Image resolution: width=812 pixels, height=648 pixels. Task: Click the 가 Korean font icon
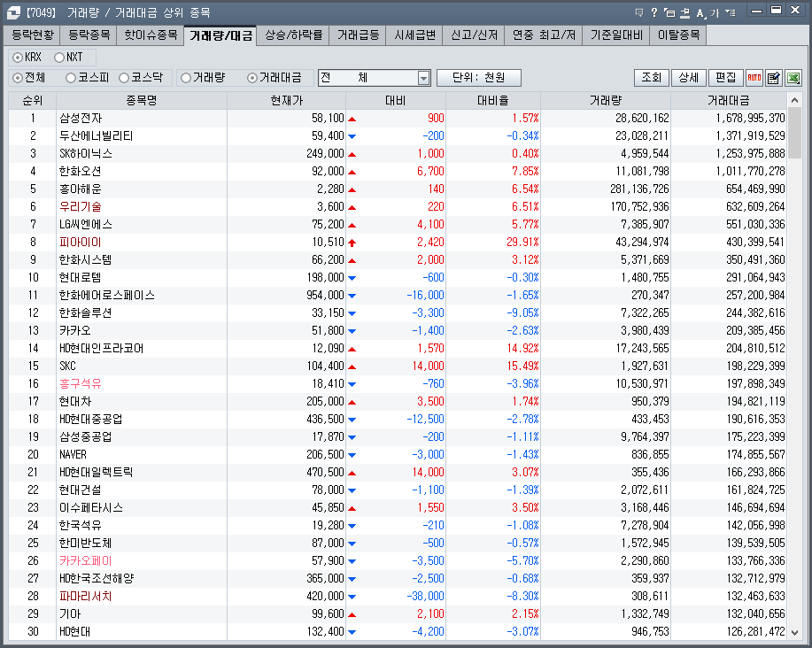coord(715,12)
